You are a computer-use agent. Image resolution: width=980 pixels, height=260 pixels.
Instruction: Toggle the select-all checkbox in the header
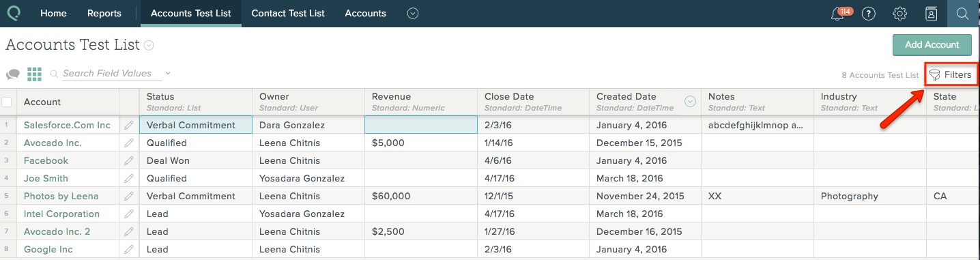[7, 102]
